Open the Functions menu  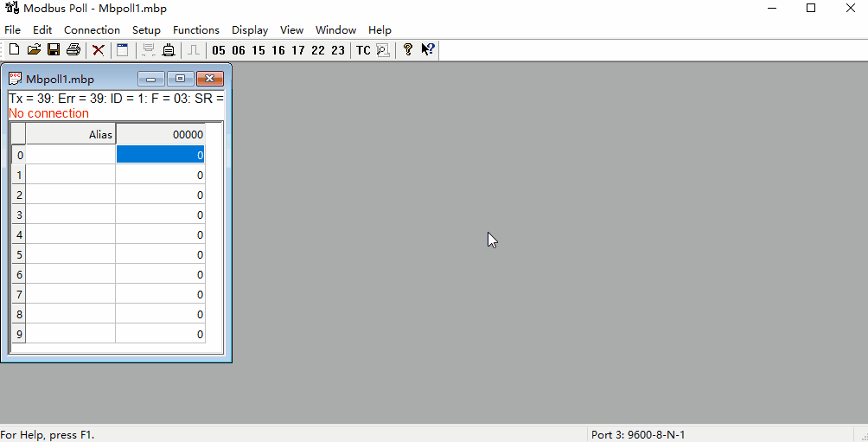click(196, 29)
